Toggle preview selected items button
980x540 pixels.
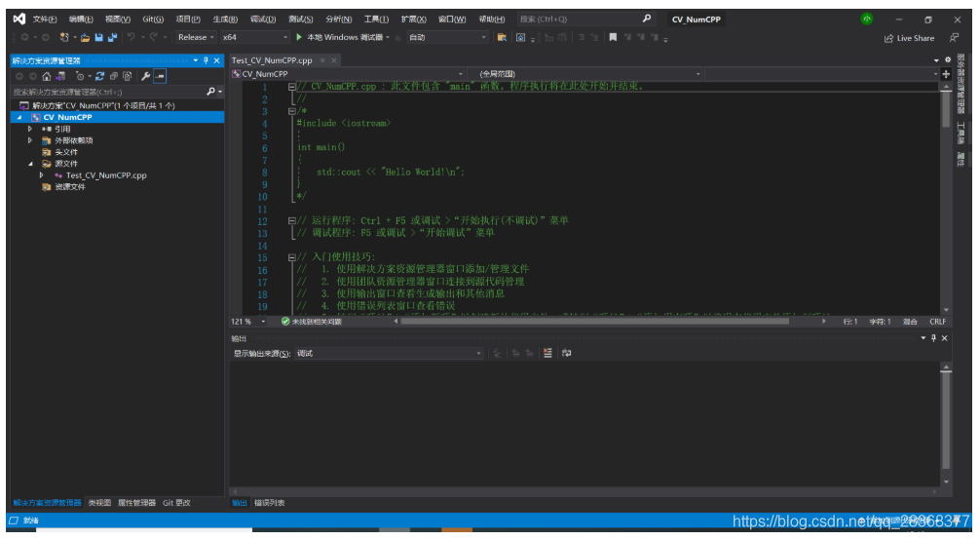pos(160,76)
